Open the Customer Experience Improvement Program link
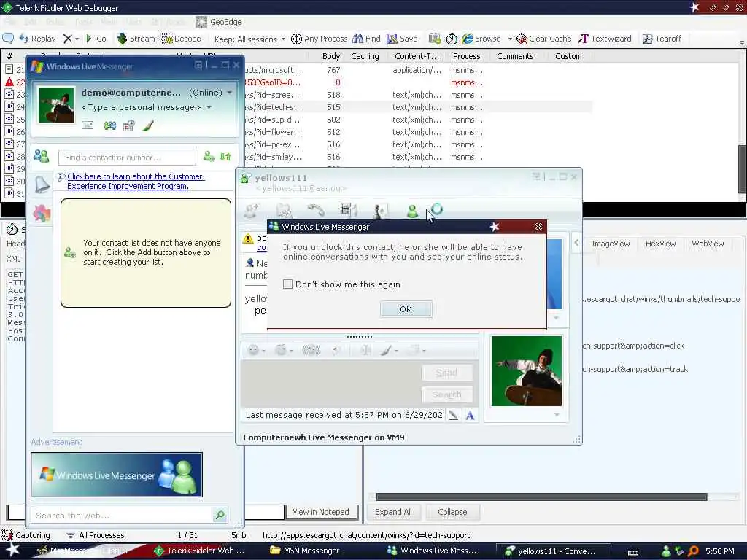Screen dimensions: 747x560 click(x=135, y=182)
